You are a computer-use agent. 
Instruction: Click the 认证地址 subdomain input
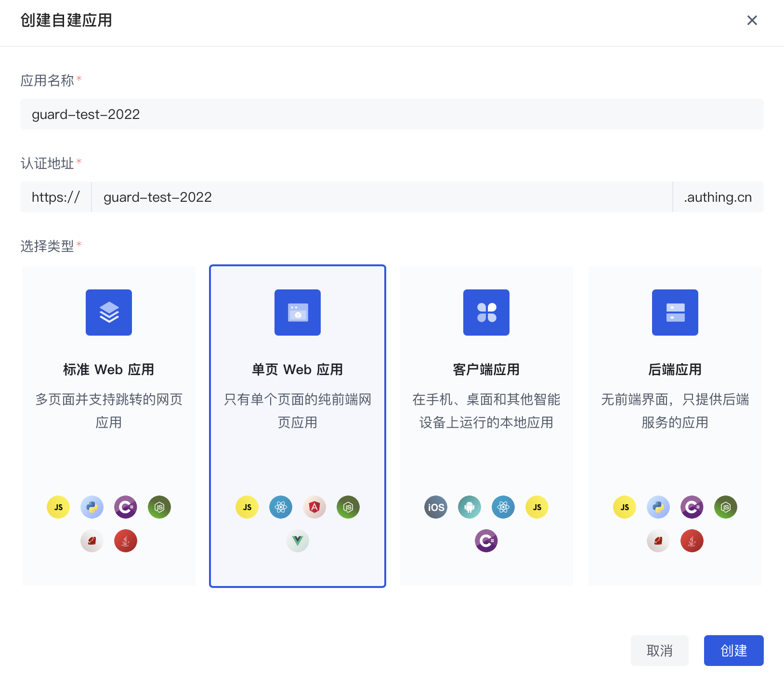point(381,197)
